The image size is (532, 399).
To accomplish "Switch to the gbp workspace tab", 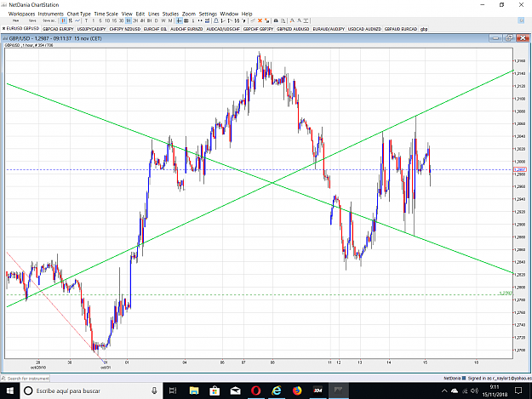I will (424, 29).
